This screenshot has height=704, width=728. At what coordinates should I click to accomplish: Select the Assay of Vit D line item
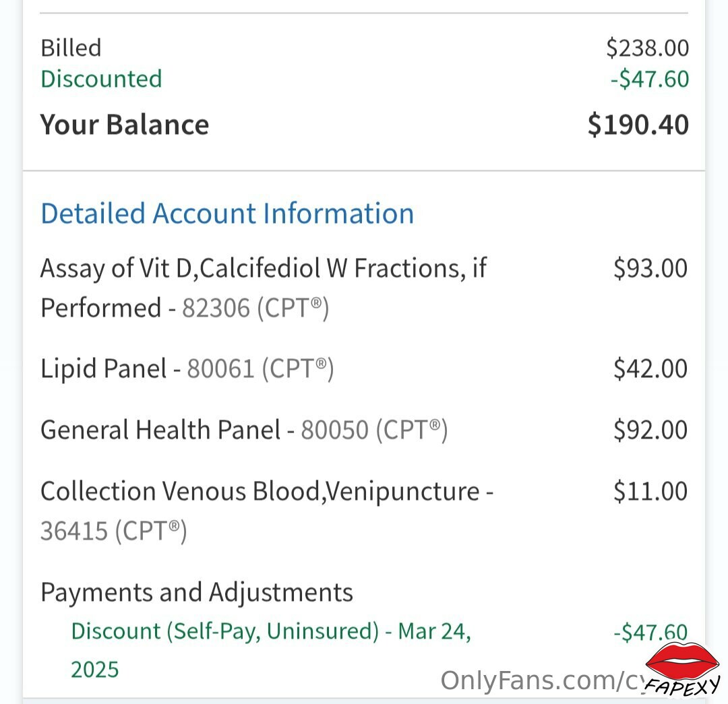264,288
